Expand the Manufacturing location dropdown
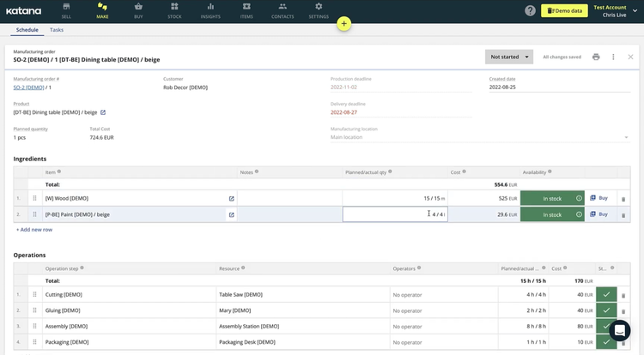This screenshot has width=644, height=355. click(x=626, y=137)
